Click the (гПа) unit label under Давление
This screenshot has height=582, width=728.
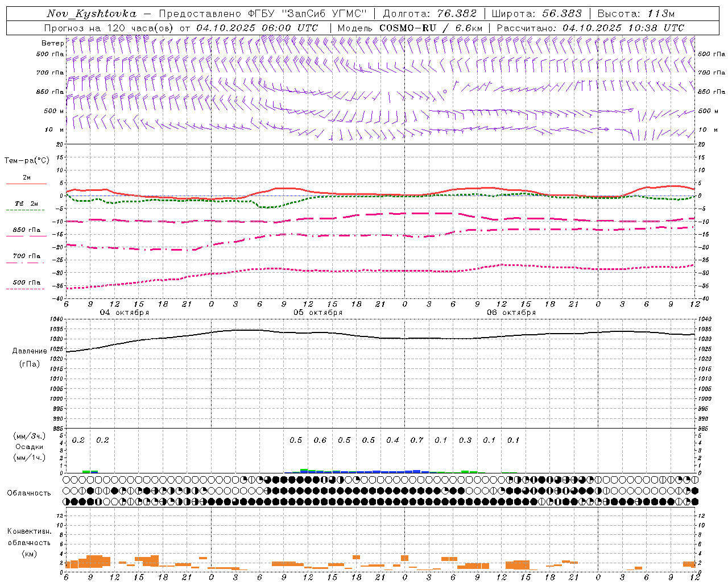point(30,364)
